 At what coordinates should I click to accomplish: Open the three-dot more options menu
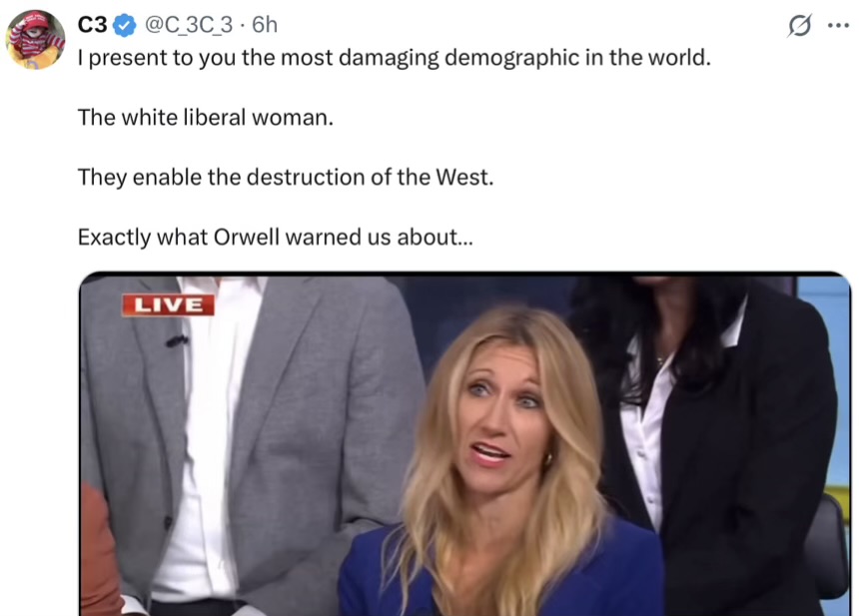[838, 25]
